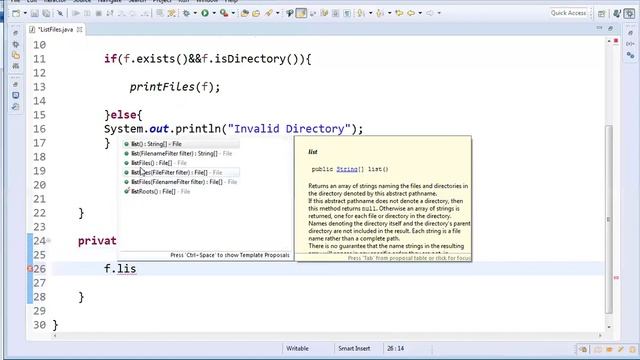Click the Terminate debug icon
Screen dimensions: 640x360
click(98, 13)
